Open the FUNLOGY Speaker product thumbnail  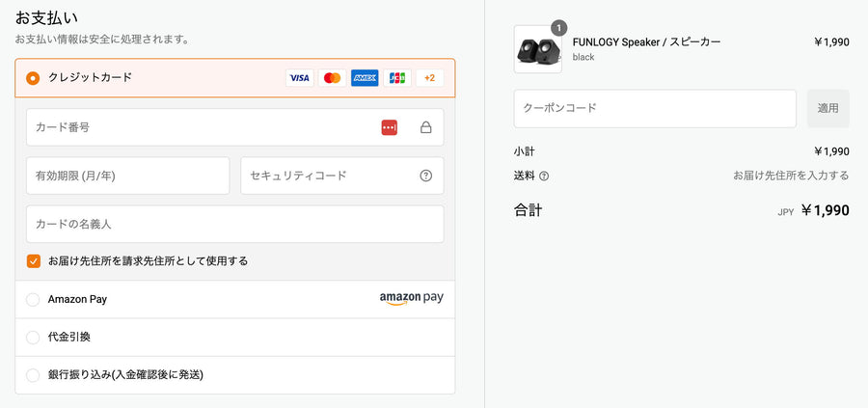pos(537,49)
